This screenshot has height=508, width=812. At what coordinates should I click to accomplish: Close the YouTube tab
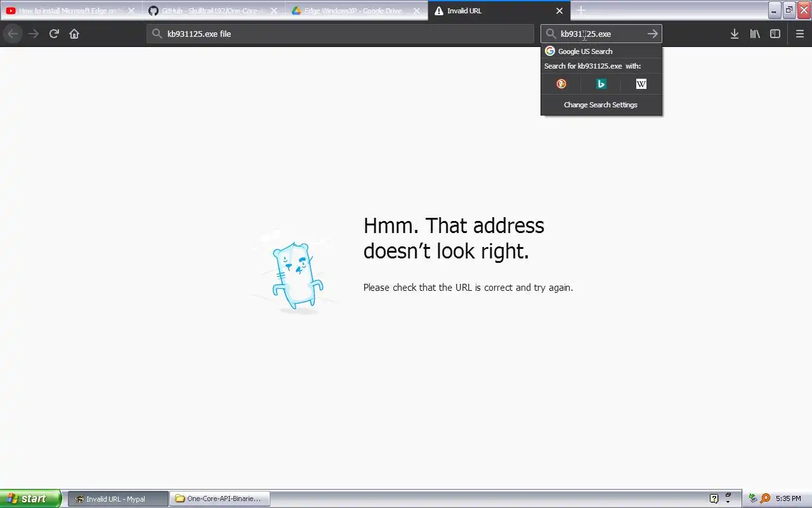(131, 11)
